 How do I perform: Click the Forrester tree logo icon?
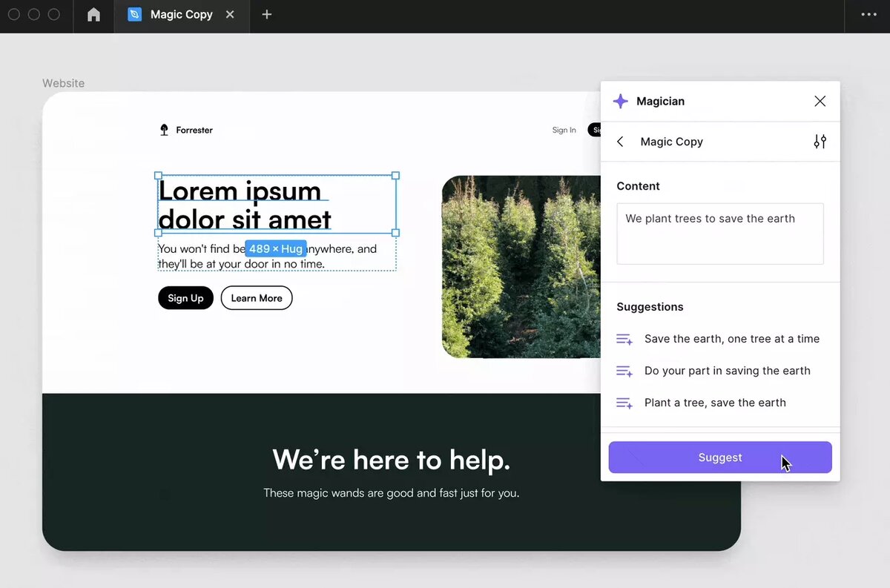pyautogui.click(x=164, y=130)
